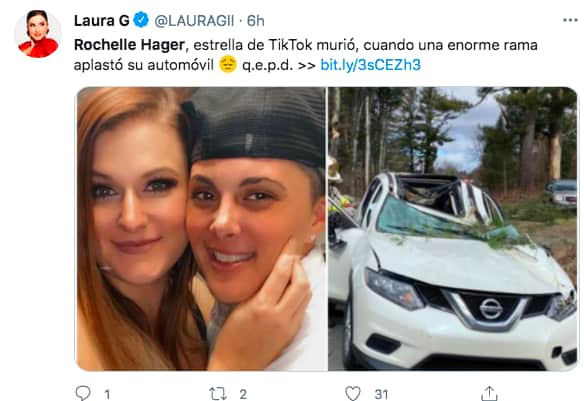This screenshot has height=401, width=584.
Task: Open the share tweet icon
Action: click(x=489, y=393)
